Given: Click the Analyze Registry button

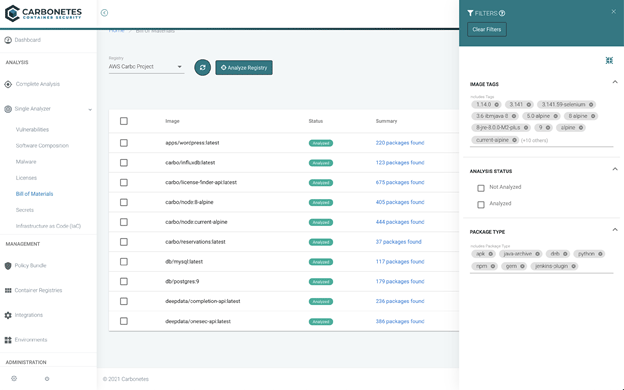Looking at the screenshot, I should (x=244, y=68).
